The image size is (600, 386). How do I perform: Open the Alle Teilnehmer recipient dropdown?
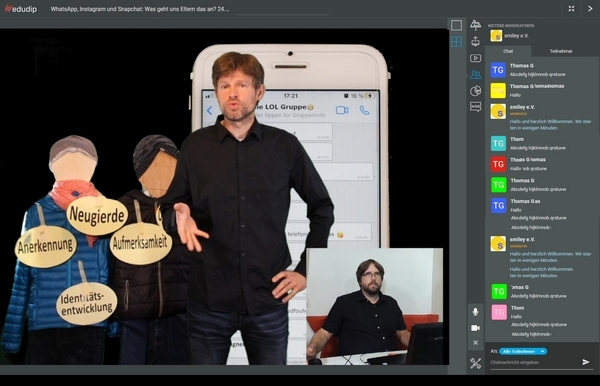(x=523, y=351)
